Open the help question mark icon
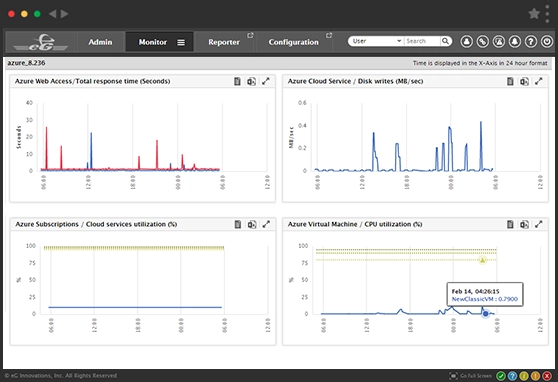The height and width of the screenshot is (382, 558). 531,41
